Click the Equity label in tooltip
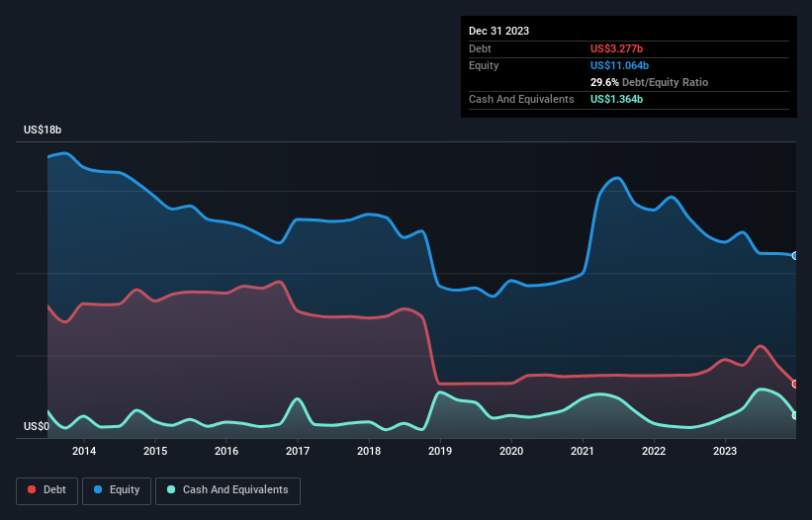Viewport: 812px width, 520px height. point(484,65)
